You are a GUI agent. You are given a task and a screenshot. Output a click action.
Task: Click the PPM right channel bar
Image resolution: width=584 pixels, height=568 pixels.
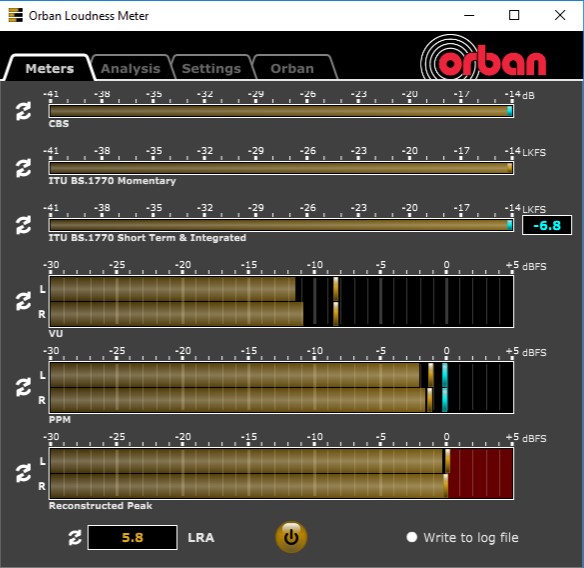pyautogui.click(x=281, y=400)
